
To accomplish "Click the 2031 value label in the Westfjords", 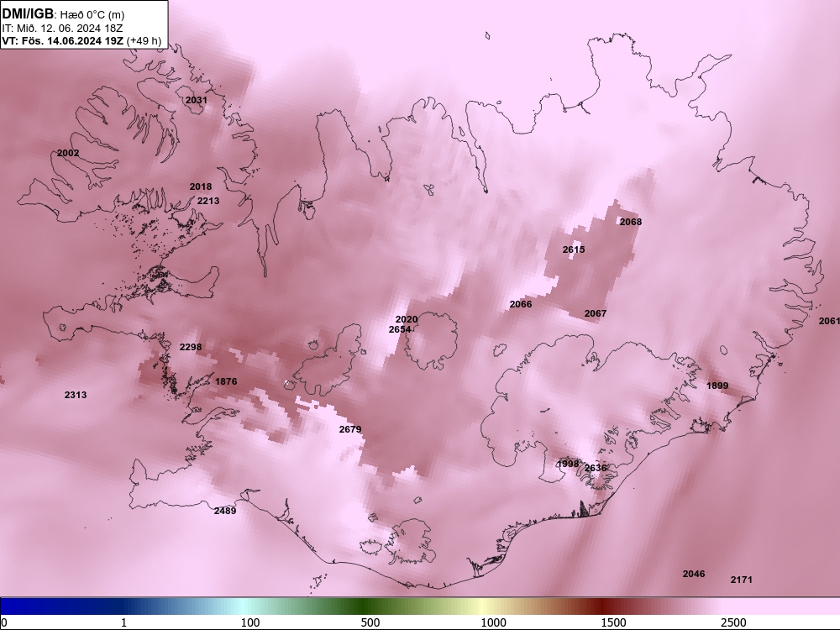I will pos(196,100).
